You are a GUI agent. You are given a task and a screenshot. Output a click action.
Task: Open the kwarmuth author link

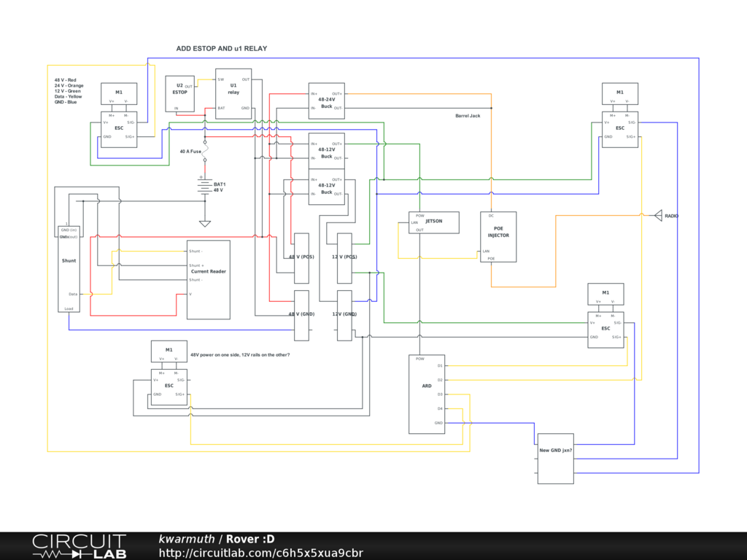coord(187,539)
